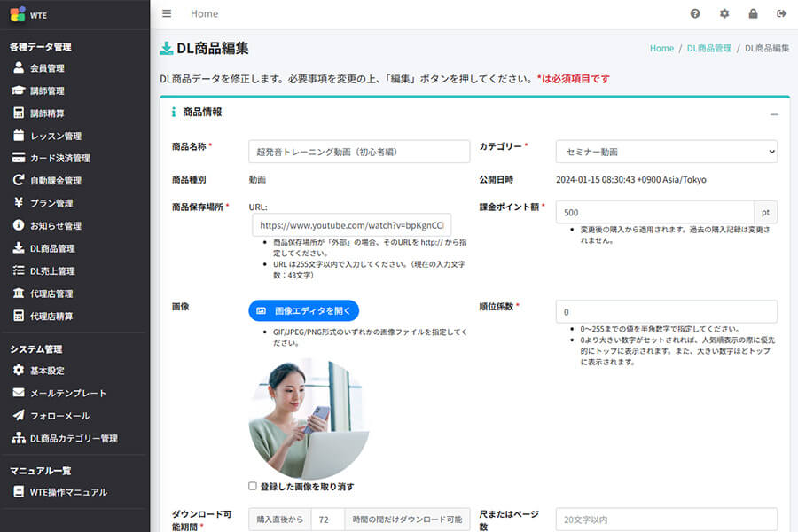
Task: Toggle the sidebar with the hamburger icon
Action: (167, 13)
